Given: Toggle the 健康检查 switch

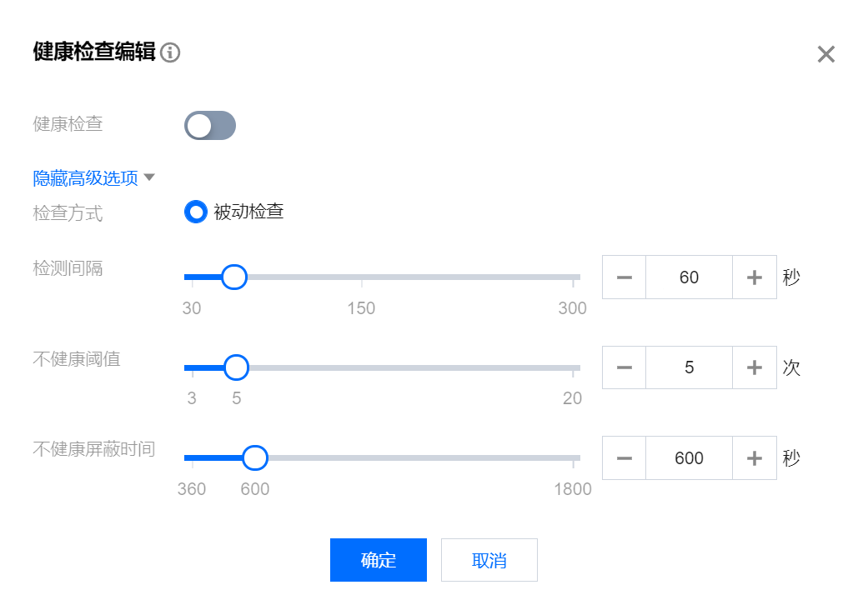Looking at the screenshot, I should pos(210,126).
